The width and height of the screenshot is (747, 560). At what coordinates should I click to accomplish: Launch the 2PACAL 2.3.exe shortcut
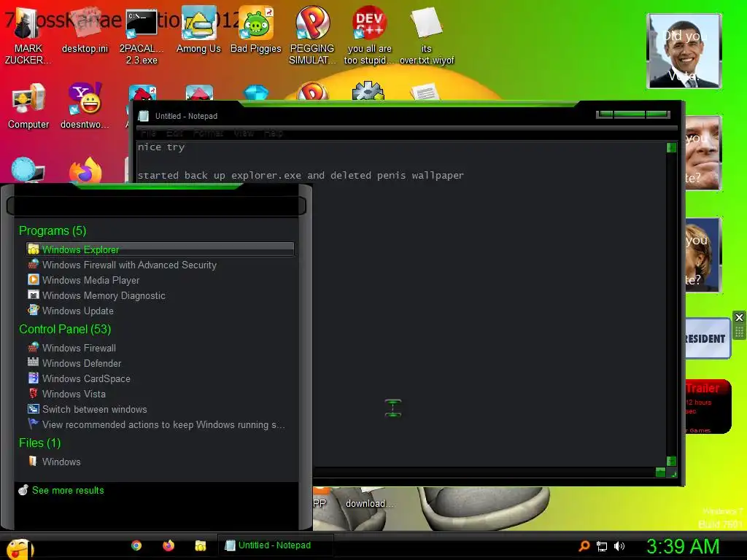pos(142,36)
